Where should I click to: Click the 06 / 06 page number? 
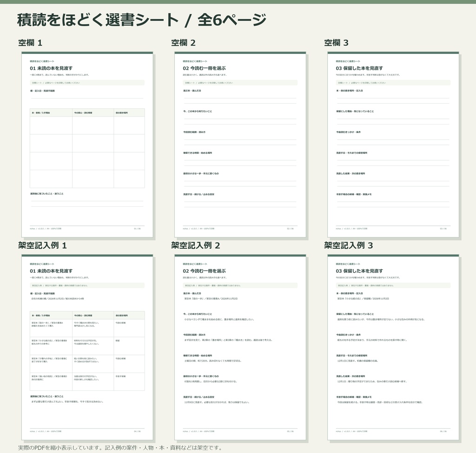(x=443, y=431)
